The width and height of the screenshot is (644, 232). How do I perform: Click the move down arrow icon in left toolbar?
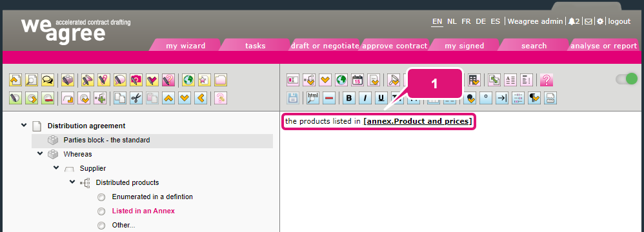[185, 97]
